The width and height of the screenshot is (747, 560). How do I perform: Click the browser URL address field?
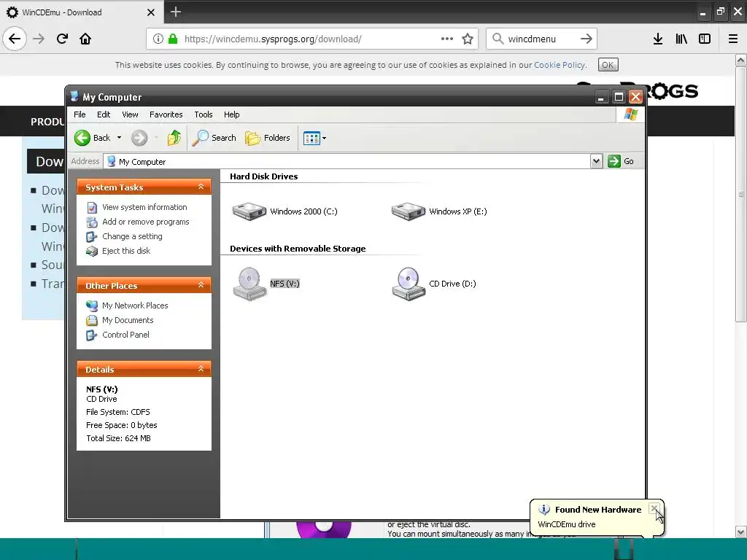coord(311,39)
